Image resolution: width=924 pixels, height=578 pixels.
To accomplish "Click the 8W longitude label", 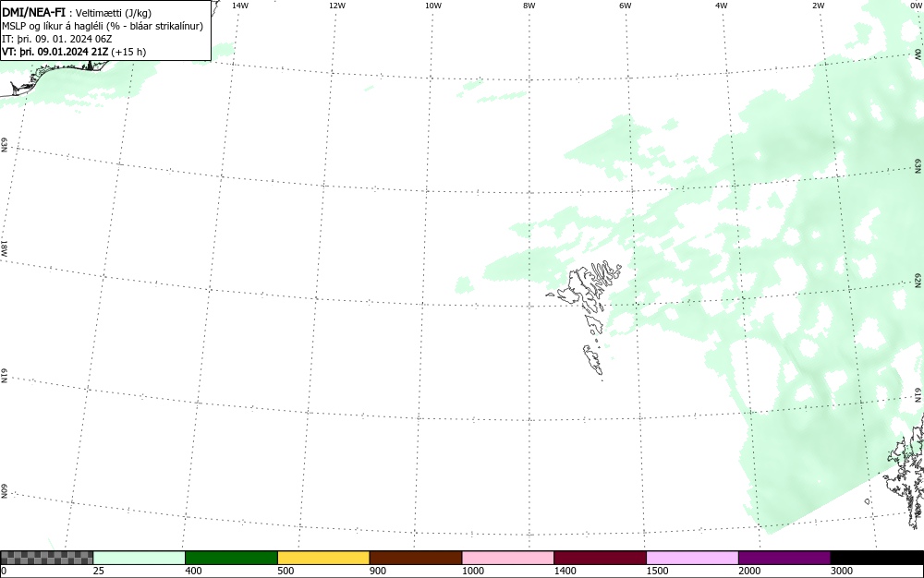I will tap(529, 6).
